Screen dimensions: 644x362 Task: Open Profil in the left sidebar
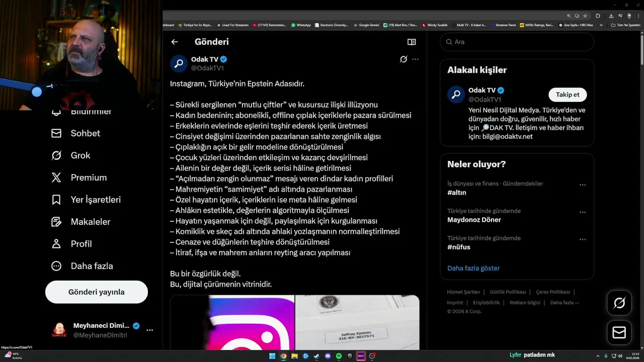click(x=71, y=244)
